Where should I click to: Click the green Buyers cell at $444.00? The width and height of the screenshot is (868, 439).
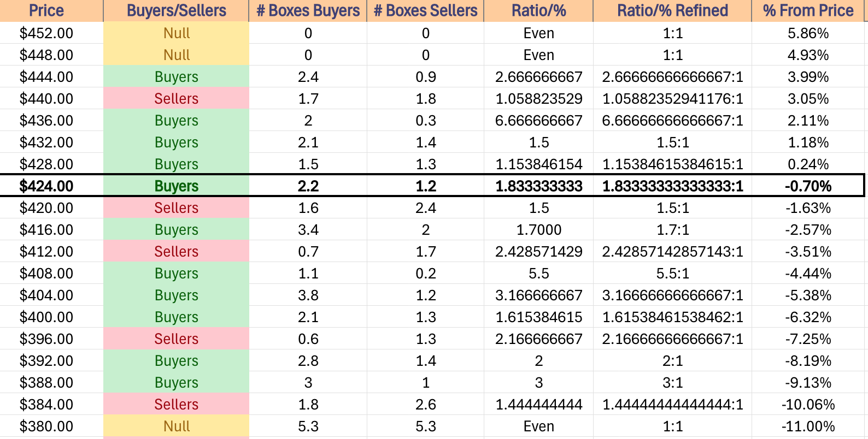point(176,77)
